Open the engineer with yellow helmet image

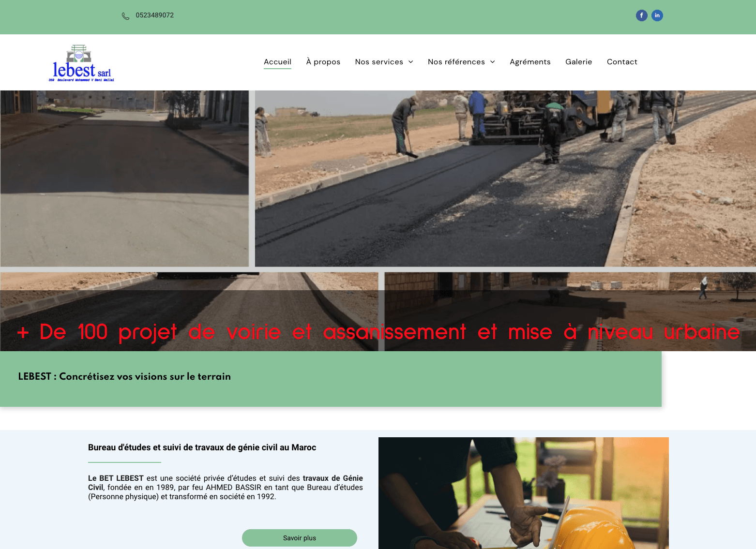(x=524, y=493)
